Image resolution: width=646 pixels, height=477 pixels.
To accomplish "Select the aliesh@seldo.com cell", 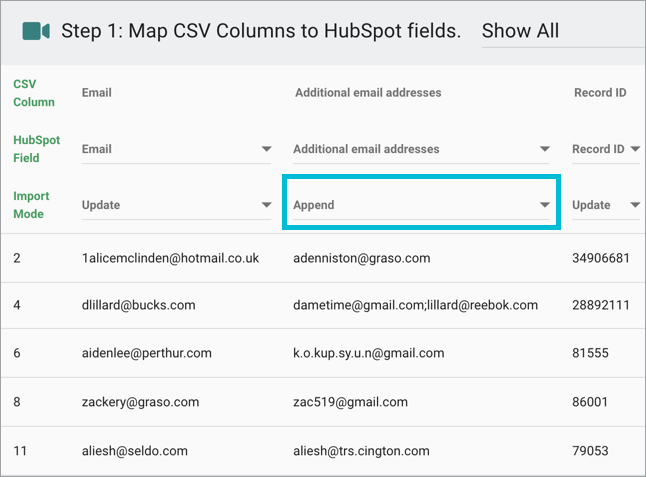I will coord(135,451).
